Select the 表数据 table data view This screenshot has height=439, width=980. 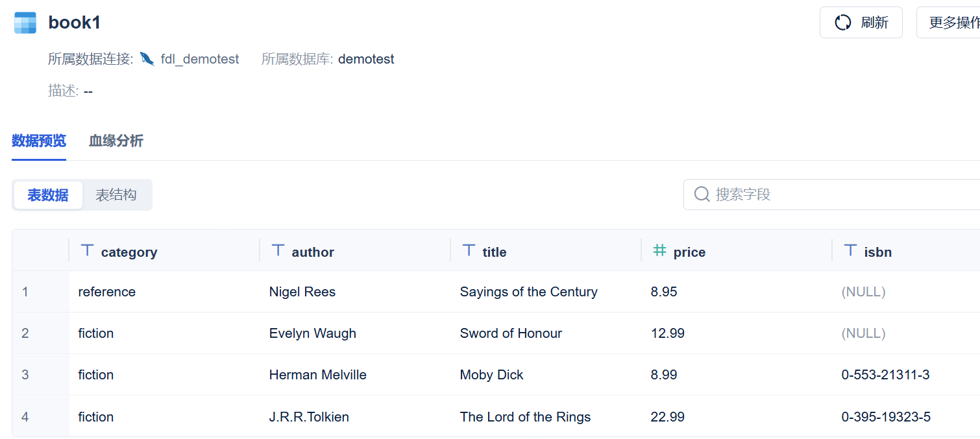click(48, 195)
